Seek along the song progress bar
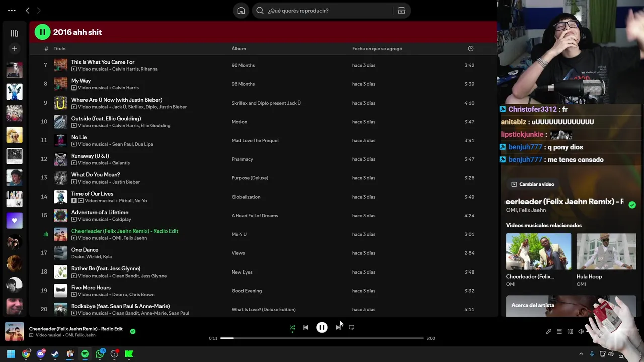This screenshot has height=362, width=644. pos(322,338)
